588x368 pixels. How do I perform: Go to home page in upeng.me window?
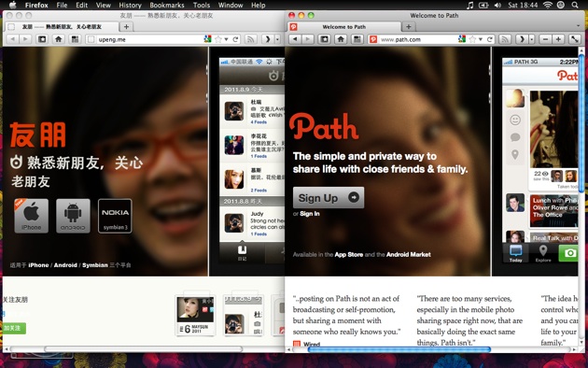[59, 39]
